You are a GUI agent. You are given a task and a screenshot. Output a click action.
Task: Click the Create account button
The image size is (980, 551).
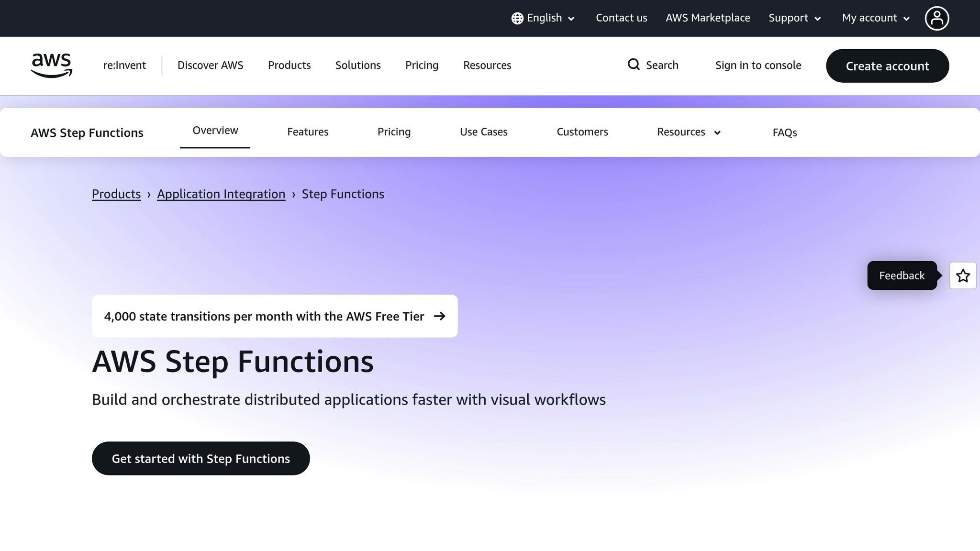pos(887,66)
